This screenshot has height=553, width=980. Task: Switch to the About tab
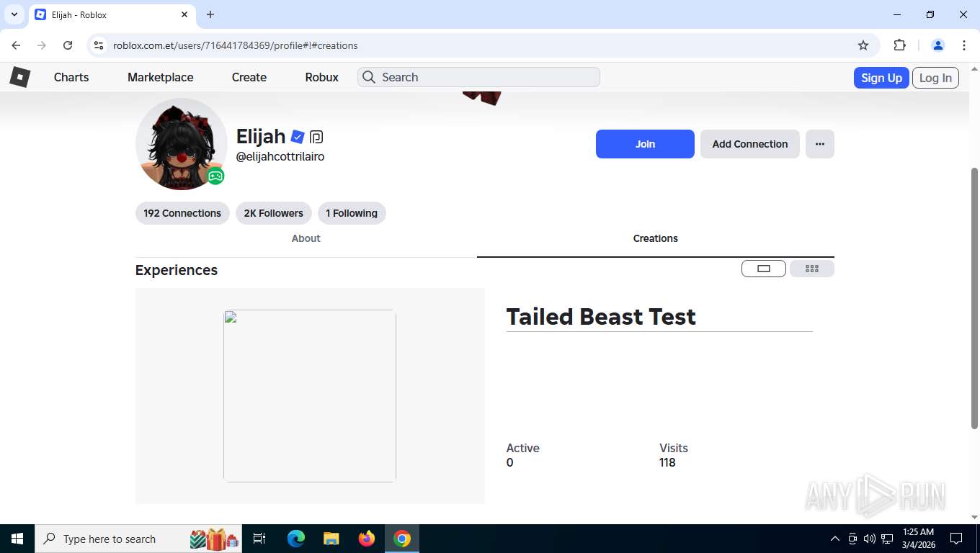click(x=306, y=238)
